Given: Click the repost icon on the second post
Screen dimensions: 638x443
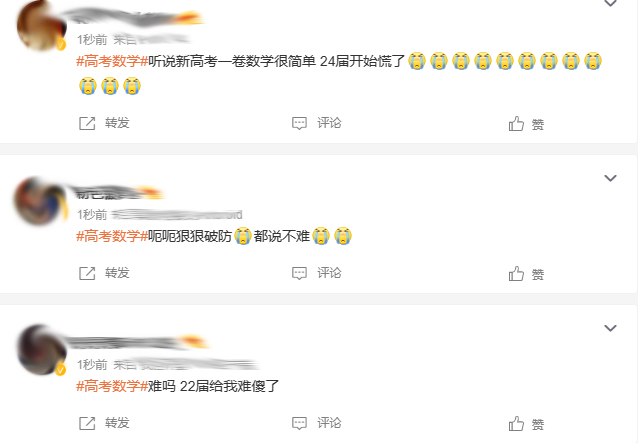Looking at the screenshot, I should point(87,273).
